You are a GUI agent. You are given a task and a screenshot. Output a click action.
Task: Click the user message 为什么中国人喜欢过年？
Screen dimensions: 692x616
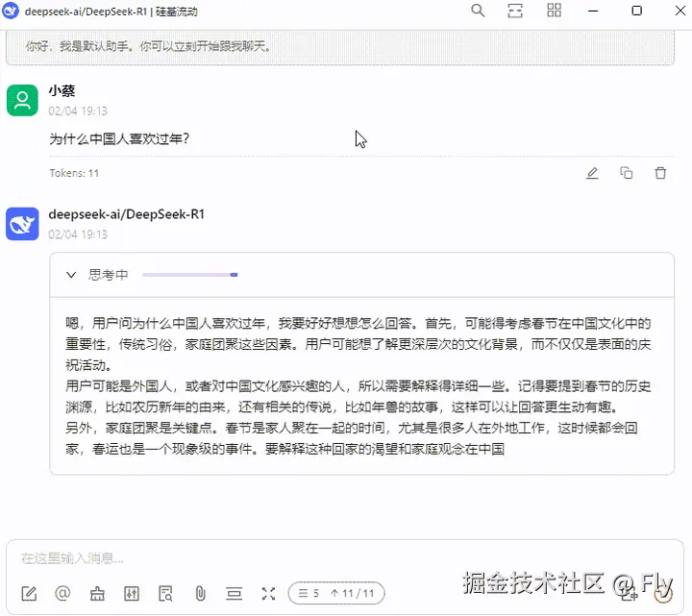coord(119,139)
